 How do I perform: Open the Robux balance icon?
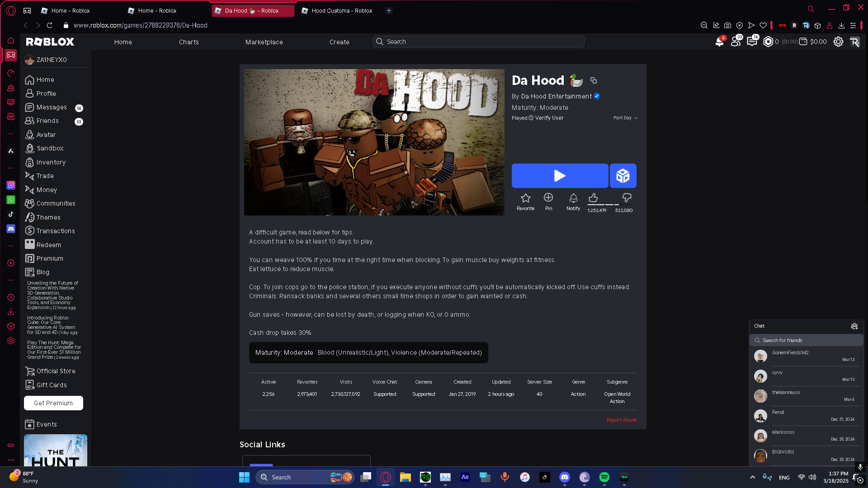(x=768, y=42)
